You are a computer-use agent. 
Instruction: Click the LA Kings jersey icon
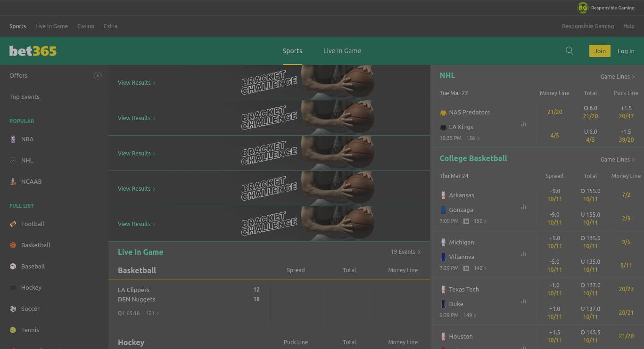(443, 127)
